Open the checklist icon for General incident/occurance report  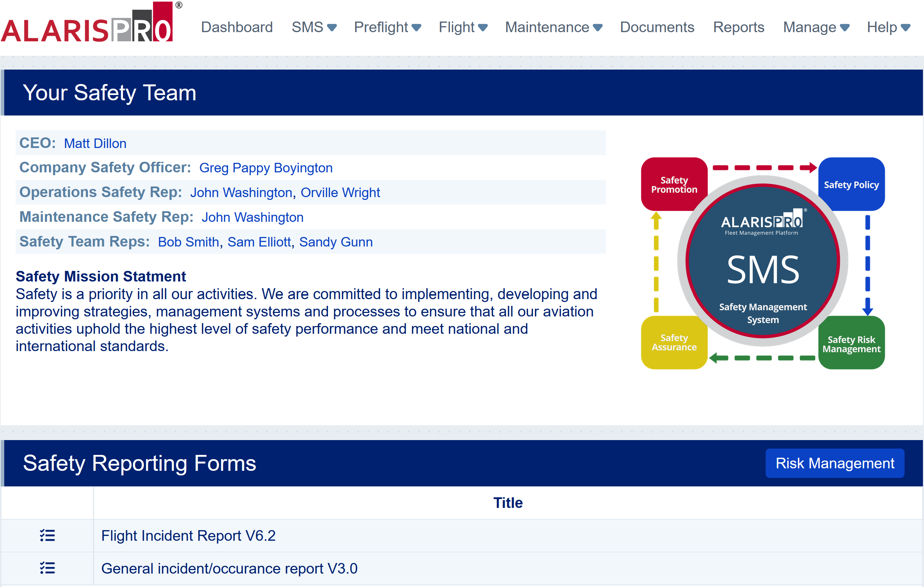coord(47,568)
